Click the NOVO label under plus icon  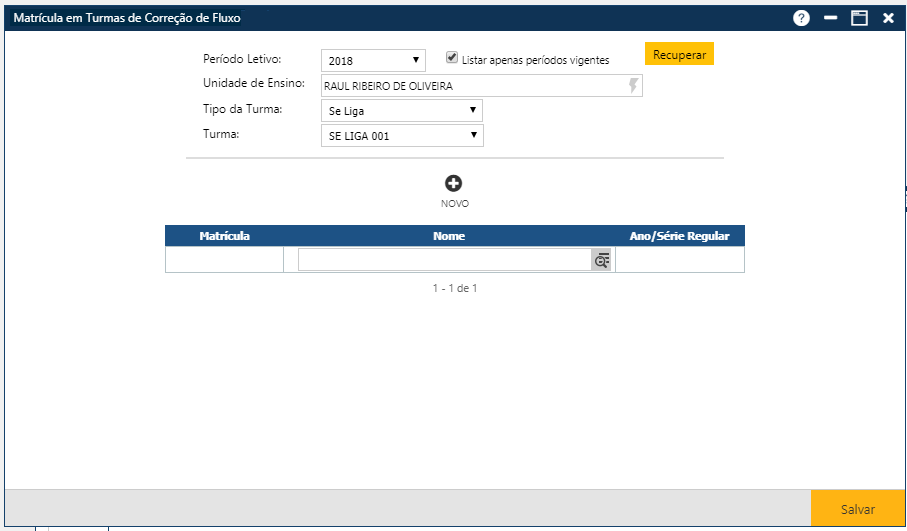(454, 204)
